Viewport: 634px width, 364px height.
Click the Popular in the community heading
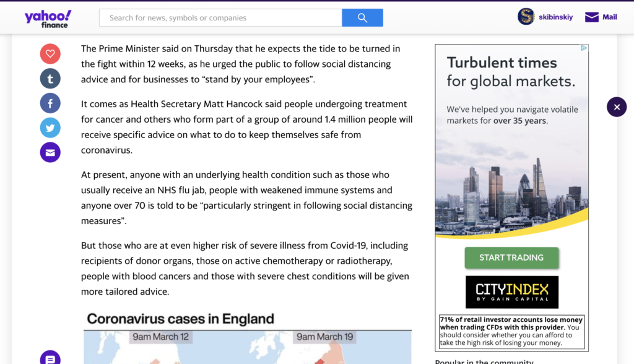coord(484,361)
